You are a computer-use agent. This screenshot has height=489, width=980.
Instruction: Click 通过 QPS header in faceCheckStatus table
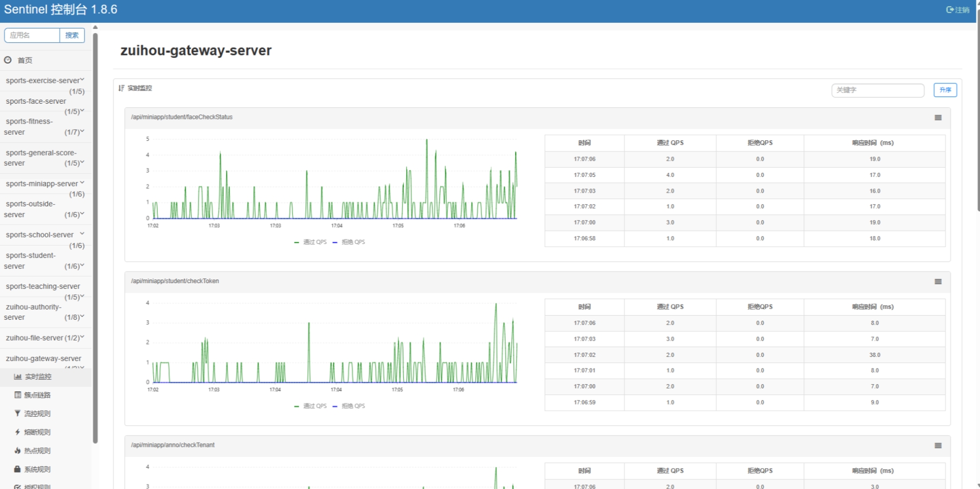tap(670, 143)
